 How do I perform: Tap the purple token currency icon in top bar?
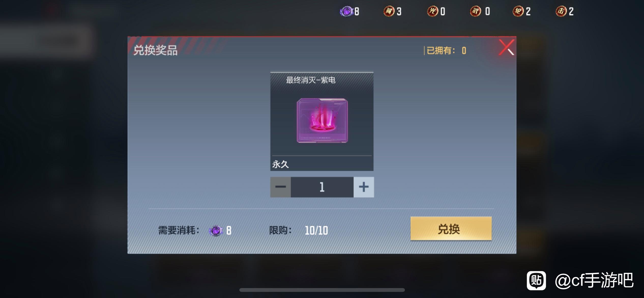click(346, 11)
